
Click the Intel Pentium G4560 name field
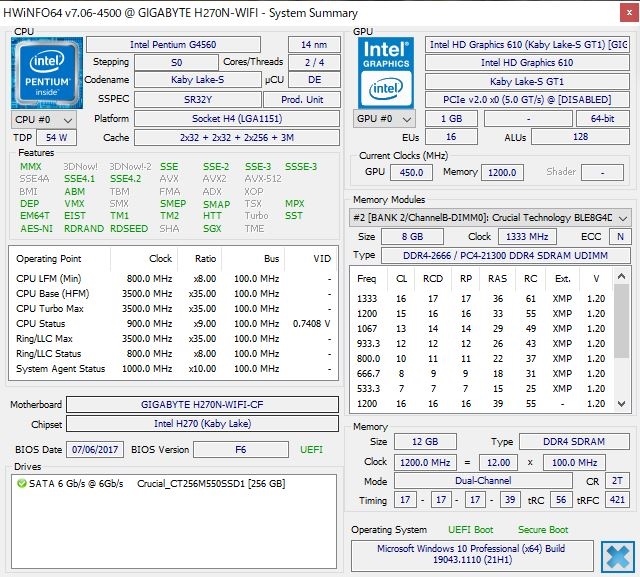click(173, 44)
